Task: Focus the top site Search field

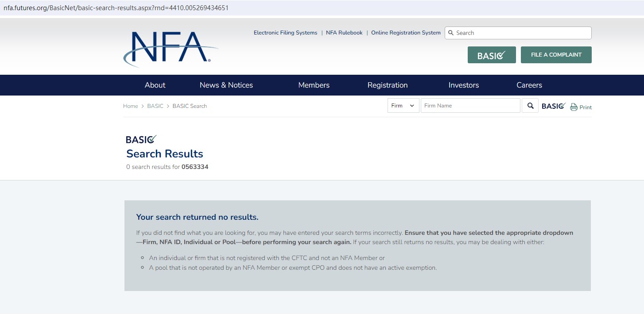Action: point(518,33)
